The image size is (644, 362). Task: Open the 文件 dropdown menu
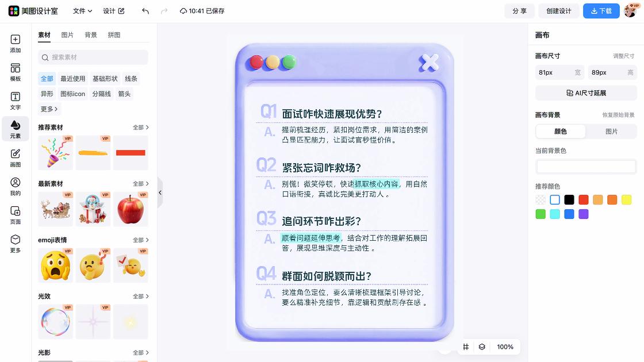(x=80, y=11)
